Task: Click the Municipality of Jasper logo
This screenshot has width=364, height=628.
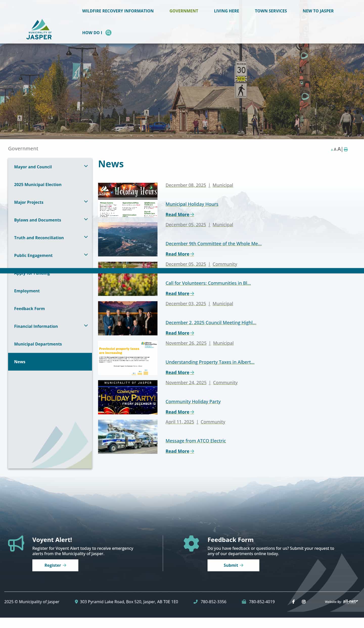Action: 39,29
